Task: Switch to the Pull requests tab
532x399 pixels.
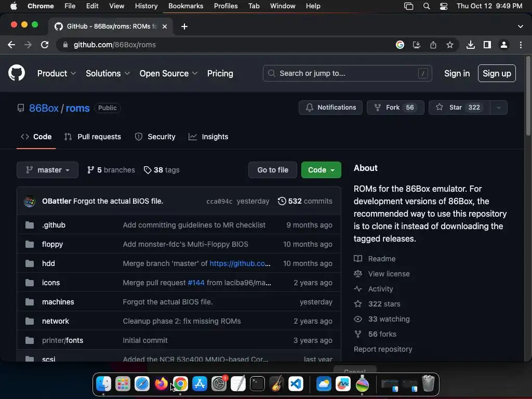Action: (x=92, y=137)
